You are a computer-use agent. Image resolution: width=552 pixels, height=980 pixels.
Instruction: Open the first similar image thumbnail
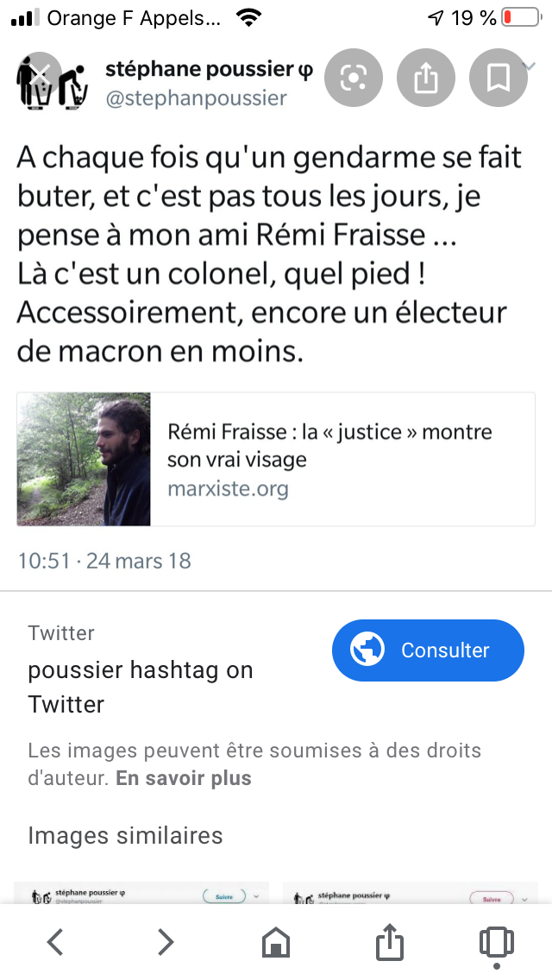[141, 894]
